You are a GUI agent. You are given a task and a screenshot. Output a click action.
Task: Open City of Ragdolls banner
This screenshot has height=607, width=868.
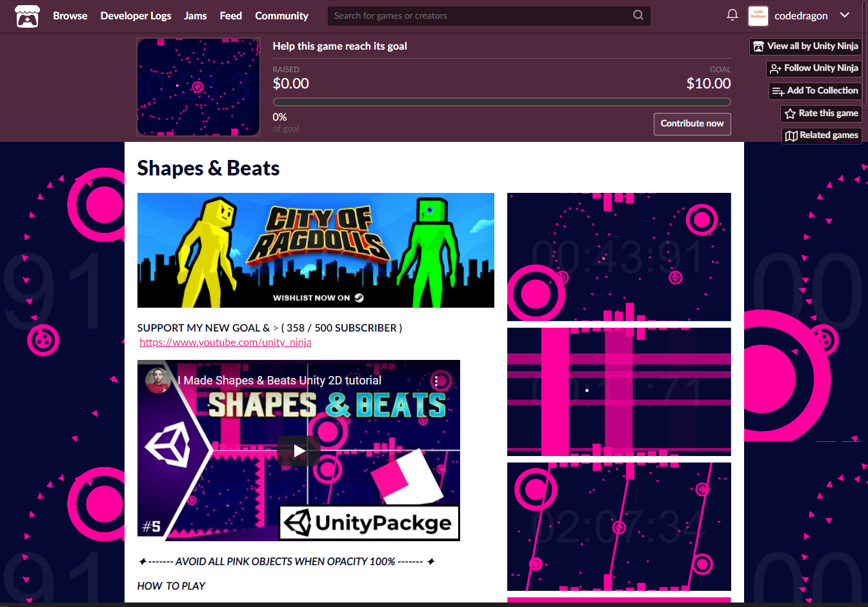(316, 250)
